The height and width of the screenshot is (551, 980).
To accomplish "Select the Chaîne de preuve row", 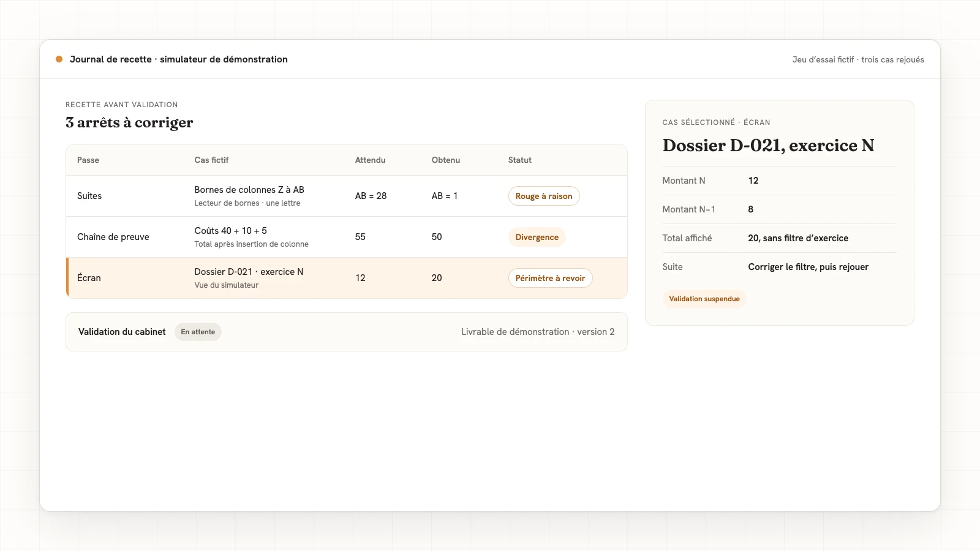I will (347, 237).
